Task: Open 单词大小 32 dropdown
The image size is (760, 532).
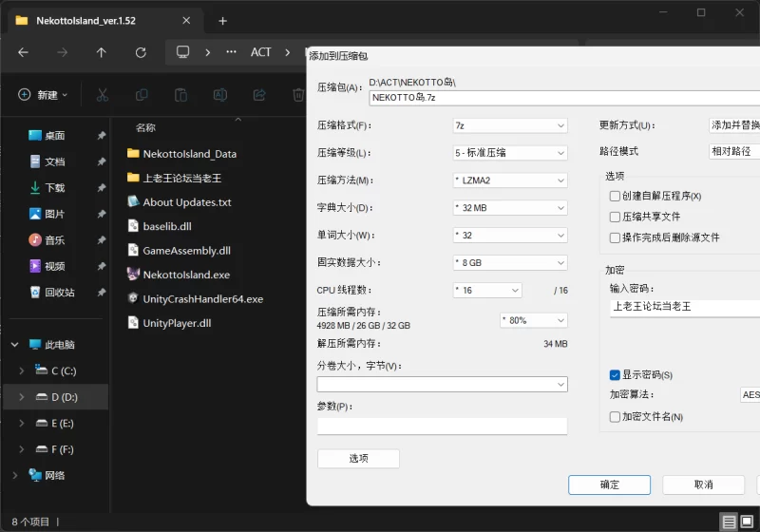Action: [x=510, y=236]
